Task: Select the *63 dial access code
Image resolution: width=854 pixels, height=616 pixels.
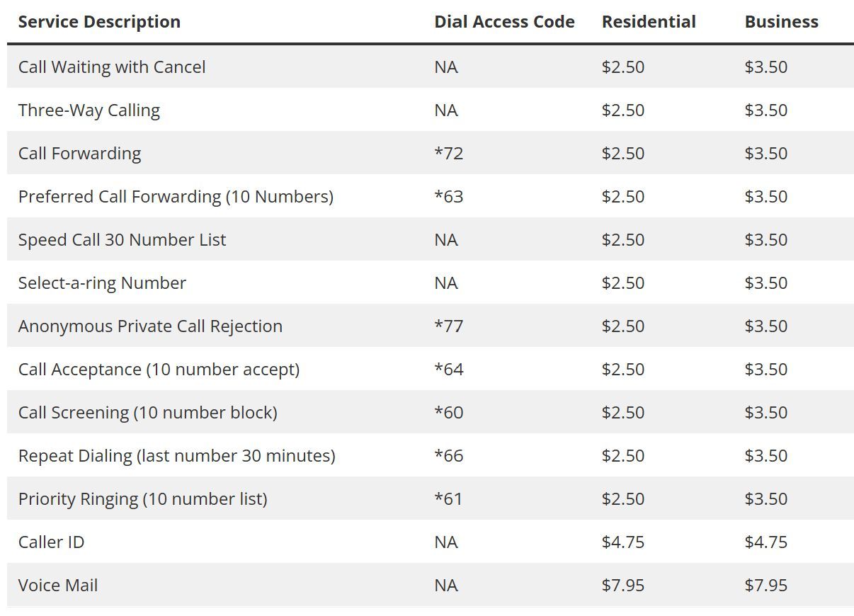Action: pyautogui.click(x=449, y=197)
